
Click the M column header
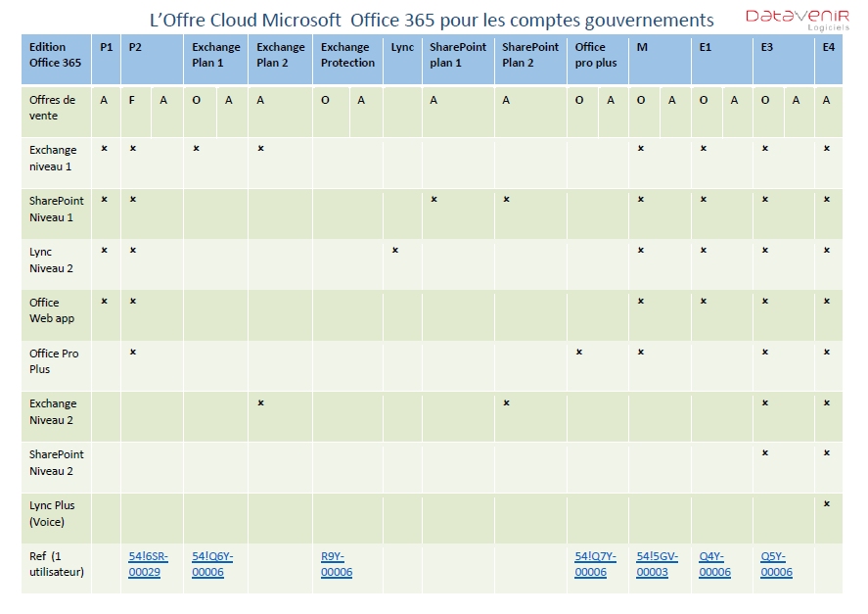[x=660, y=60]
